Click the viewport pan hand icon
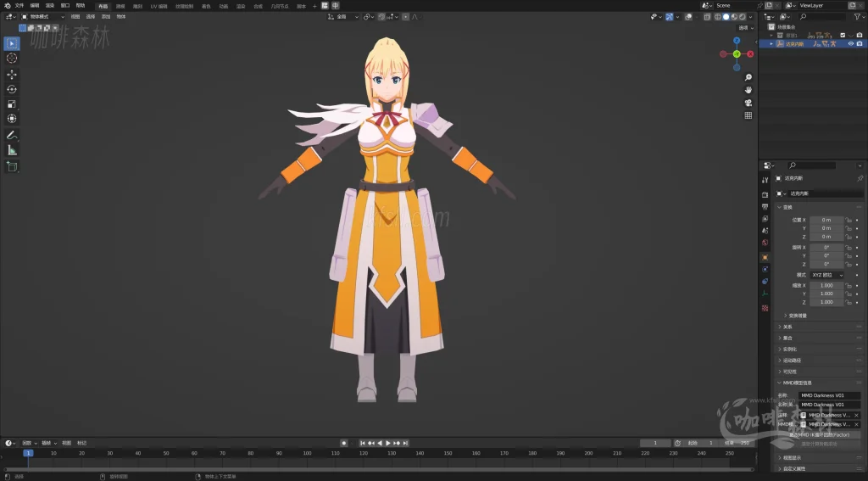 click(x=748, y=90)
